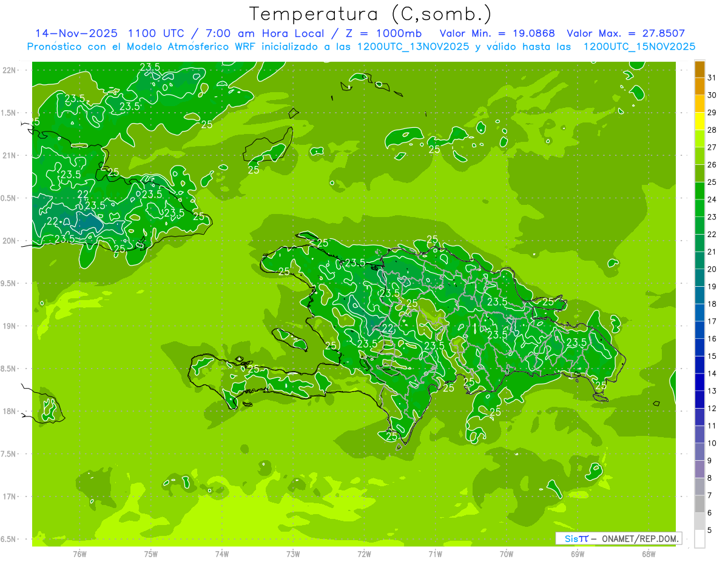Pick the lime legend swatch between 27 and 28
This screenshot has height=562, width=728.
click(x=699, y=138)
